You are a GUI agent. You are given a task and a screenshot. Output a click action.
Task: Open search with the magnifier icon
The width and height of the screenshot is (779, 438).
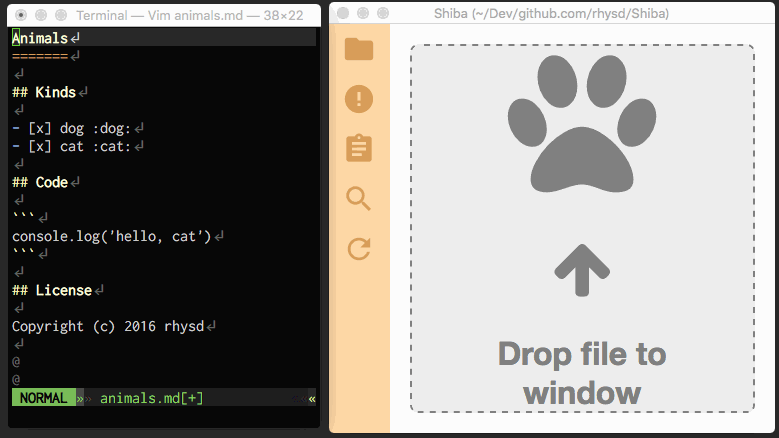pyautogui.click(x=359, y=199)
